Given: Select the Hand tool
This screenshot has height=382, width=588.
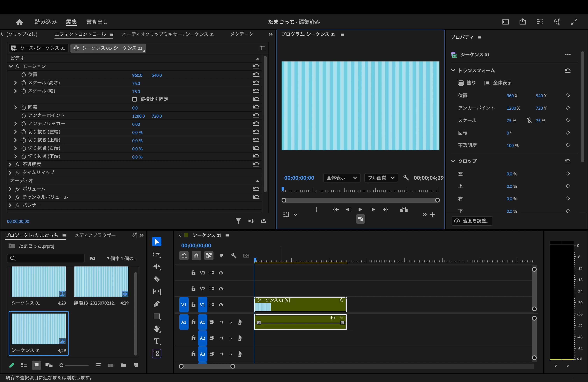Looking at the screenshot, I should 157,329.
